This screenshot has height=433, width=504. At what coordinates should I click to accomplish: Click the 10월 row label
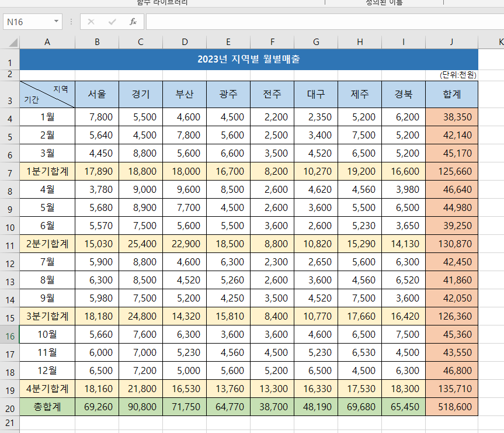[47, 334]
